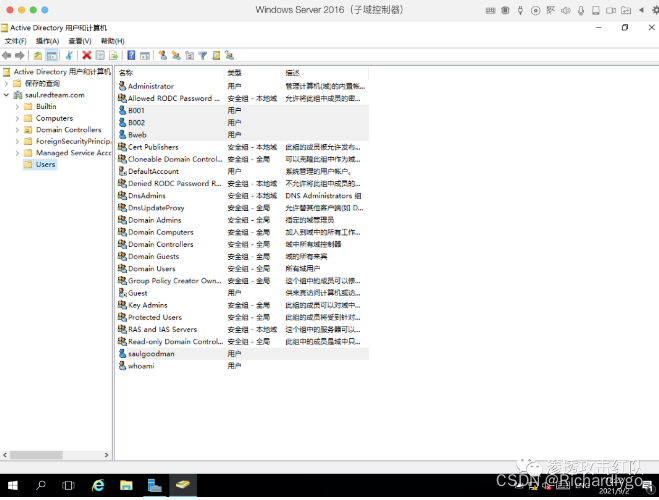659x500 pixels.
Task: Select the DefaultAccount row
Action: click(243, 171)
